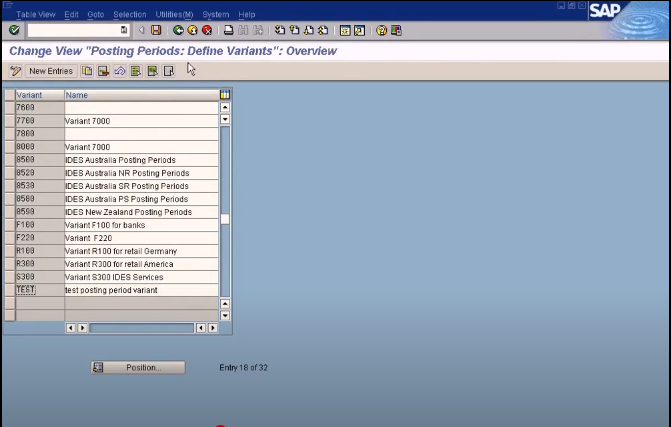671x427 pixels.
Task: Click the Name column header
Action: [x=141, y=95]
